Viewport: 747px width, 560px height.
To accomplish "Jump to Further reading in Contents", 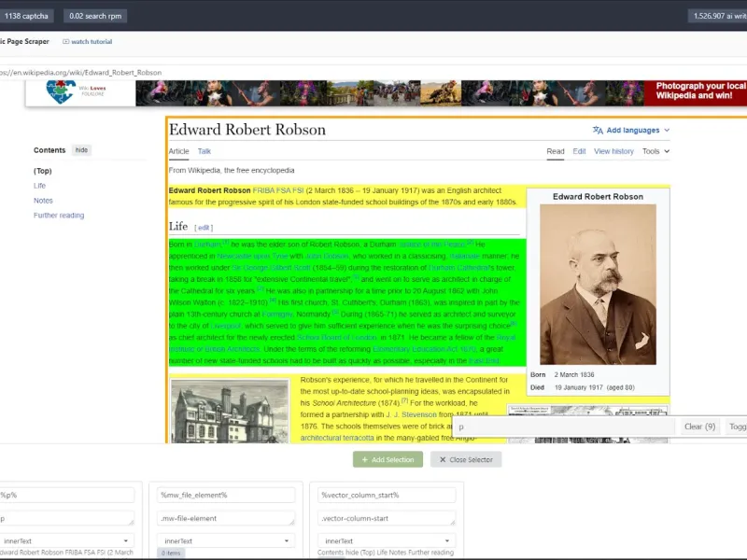I will (x=59, y=216).
